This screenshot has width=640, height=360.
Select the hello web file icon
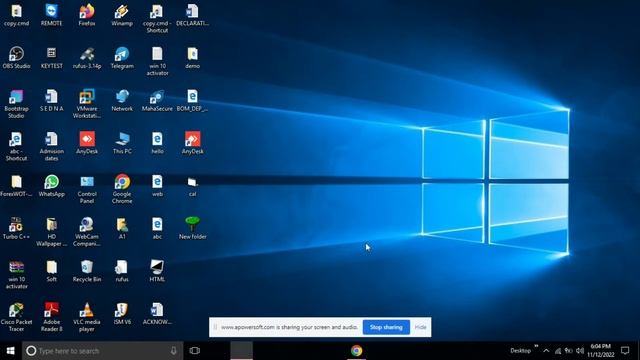(157, 143)
